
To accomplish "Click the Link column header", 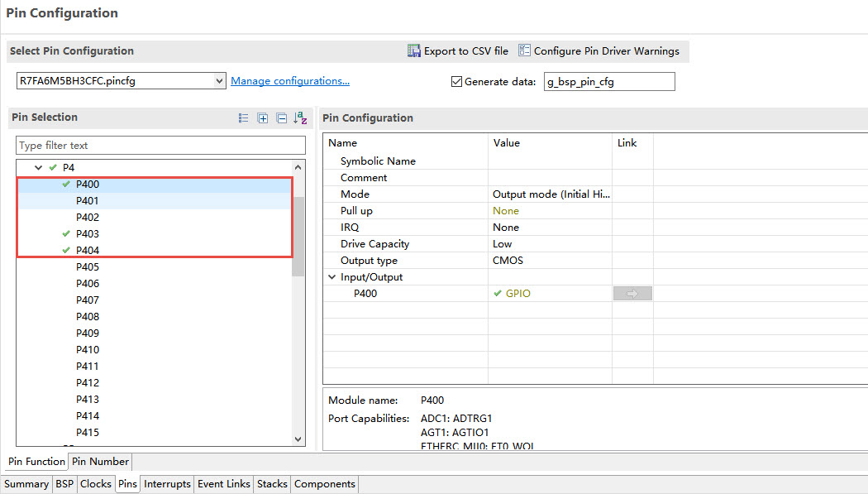I will [x=627, y=143].
